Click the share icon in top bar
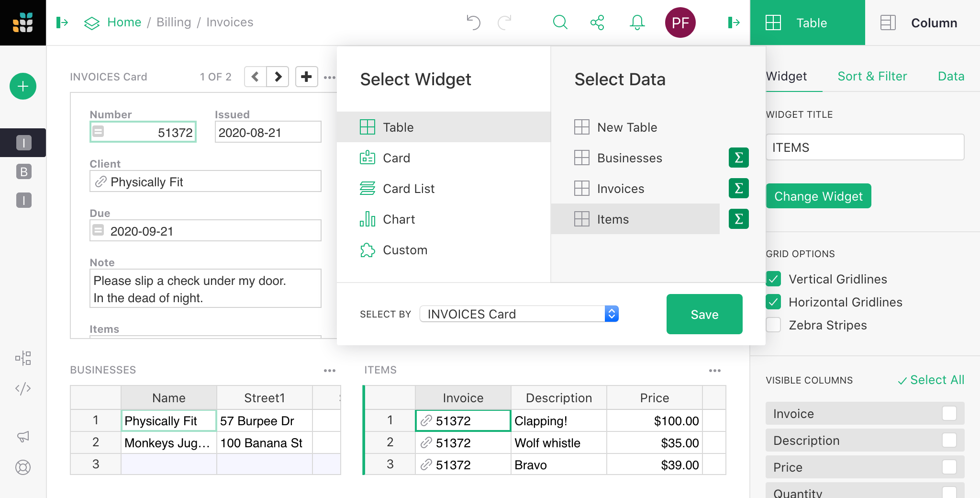This screenshot has height=498, width=980. pyautogui.click(x=597, y=23)
